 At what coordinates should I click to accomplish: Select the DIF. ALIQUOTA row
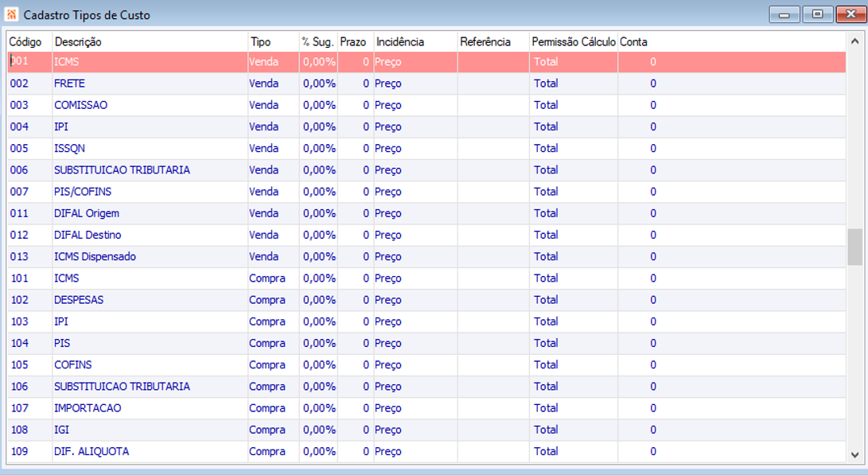[x=426, y=451]
